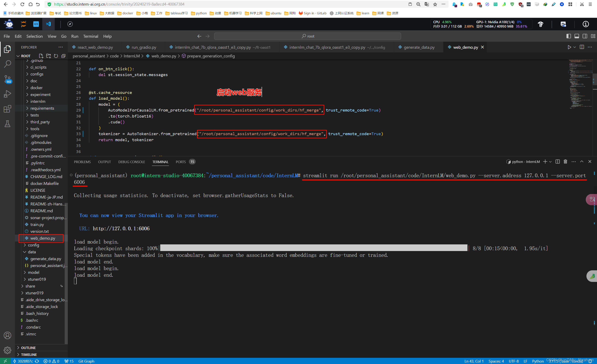Open the docker bookmark folder in browser
The height and width of the screenshot is (364, 597).
125,13
